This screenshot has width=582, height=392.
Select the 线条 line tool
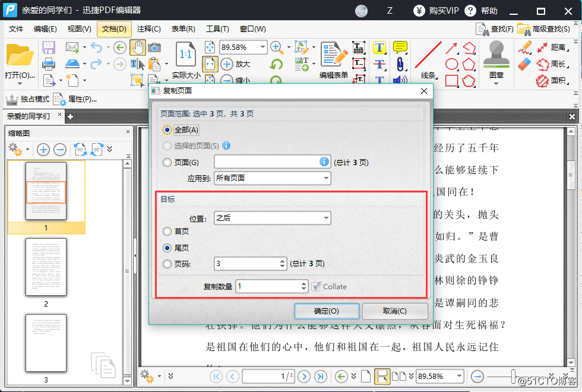click(x=428, y=60)
